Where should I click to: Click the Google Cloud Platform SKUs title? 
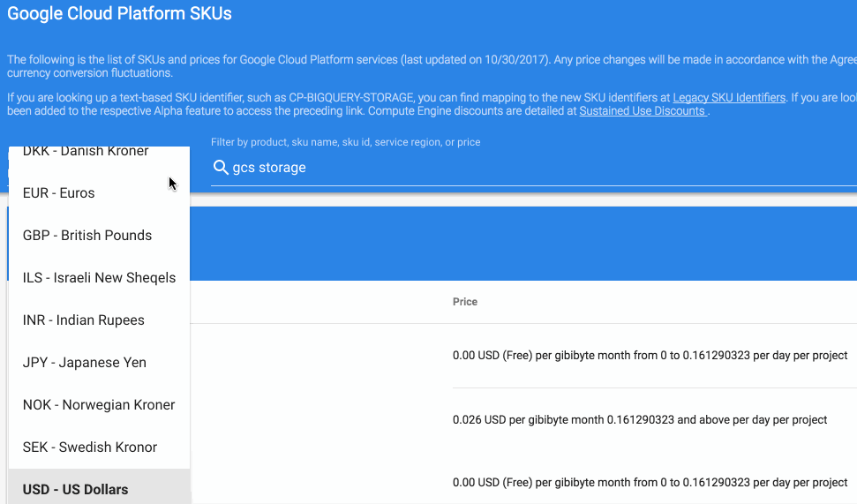pos(119,13)
